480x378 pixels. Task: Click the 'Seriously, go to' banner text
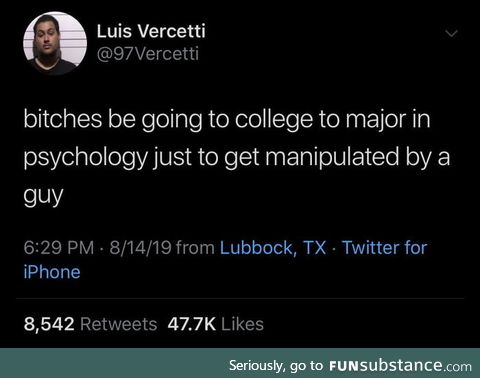pyautogui.click(x=276, y=366)
